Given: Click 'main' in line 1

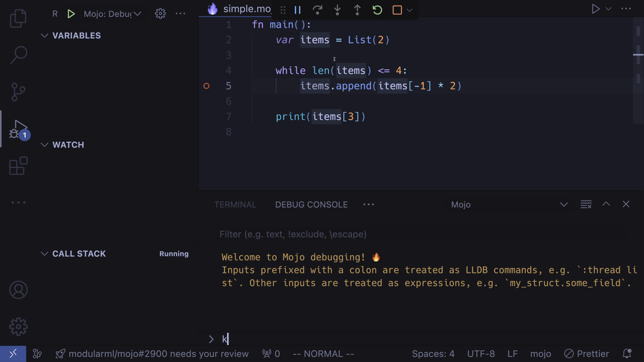Looking at the screenshot, I should pyautogui.click(x=282, y=25).
